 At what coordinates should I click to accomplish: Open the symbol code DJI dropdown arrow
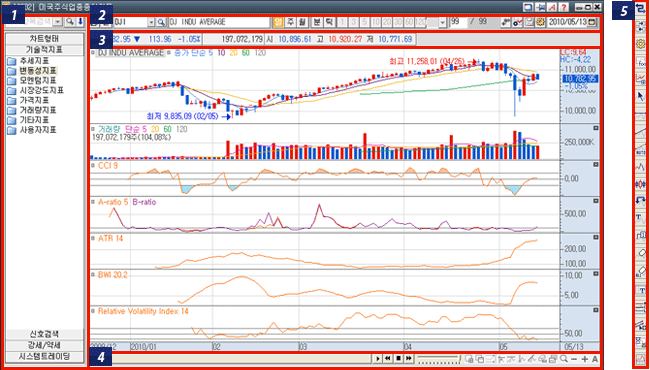[x=151, y=22]
